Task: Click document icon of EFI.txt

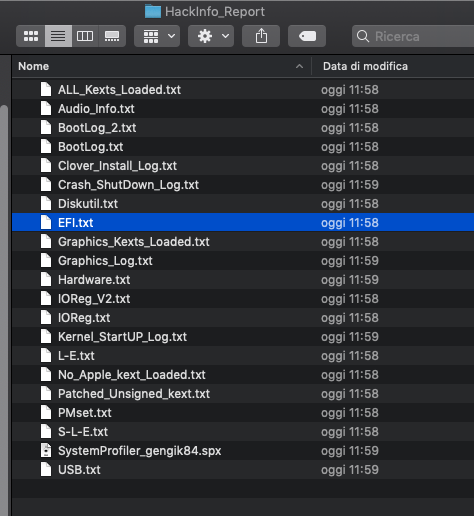Action: 46,222
